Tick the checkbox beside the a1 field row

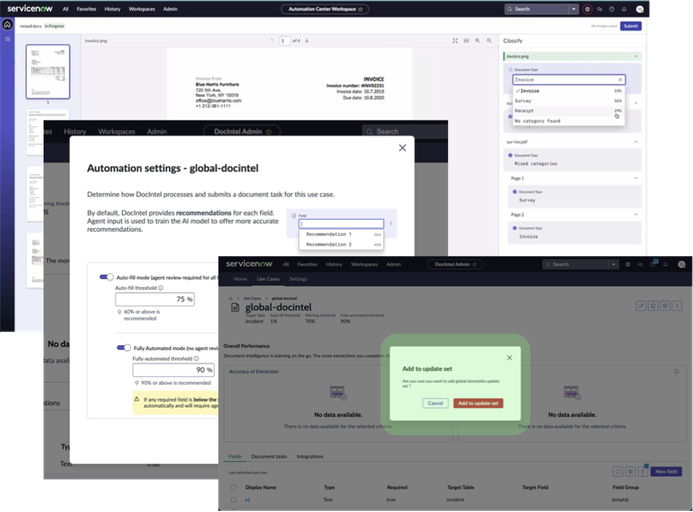[x=234, y=500]
